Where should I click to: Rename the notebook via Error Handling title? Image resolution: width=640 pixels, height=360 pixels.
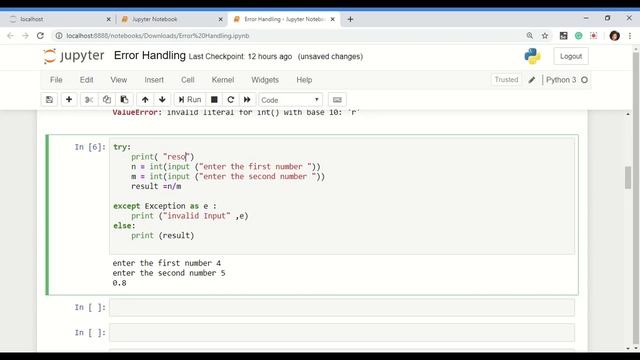150,56
